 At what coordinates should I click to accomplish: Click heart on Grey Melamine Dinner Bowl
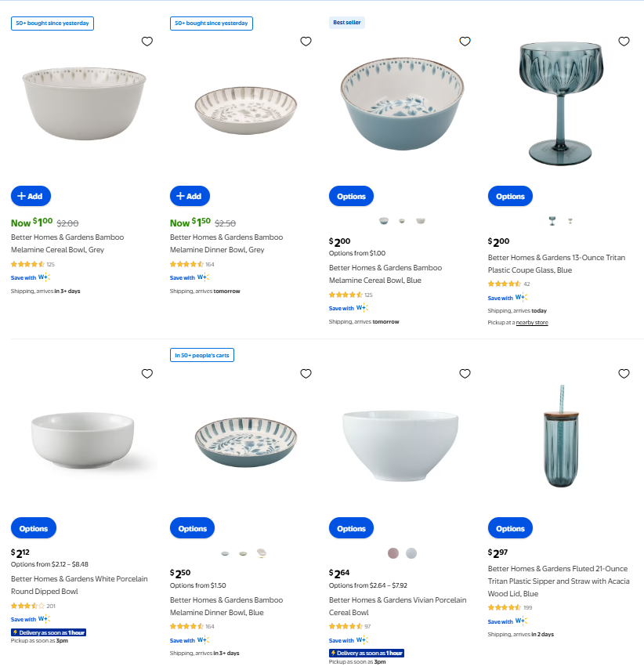(x=306, y=42)
